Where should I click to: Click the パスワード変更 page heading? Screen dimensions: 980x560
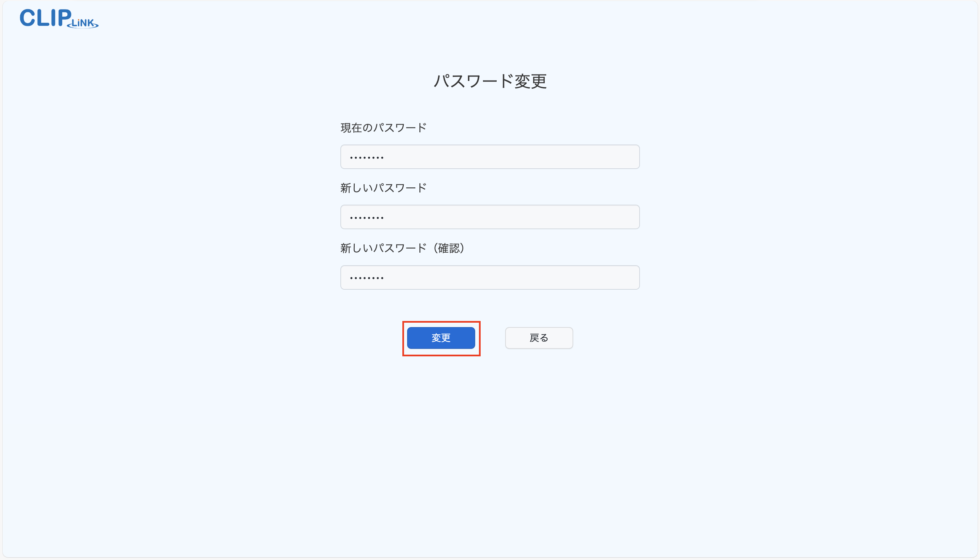click(489, 81)
